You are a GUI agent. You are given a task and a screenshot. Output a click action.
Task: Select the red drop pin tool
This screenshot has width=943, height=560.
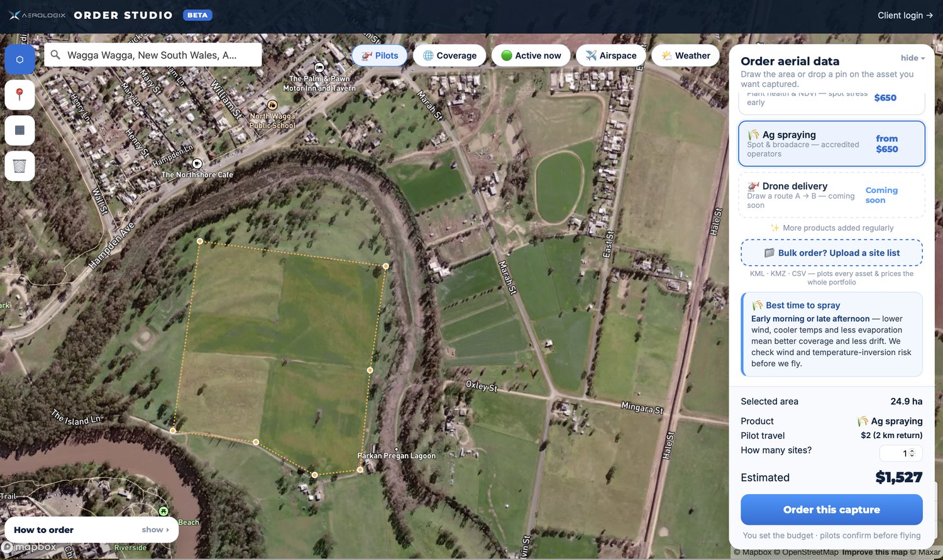coord(19,95)
